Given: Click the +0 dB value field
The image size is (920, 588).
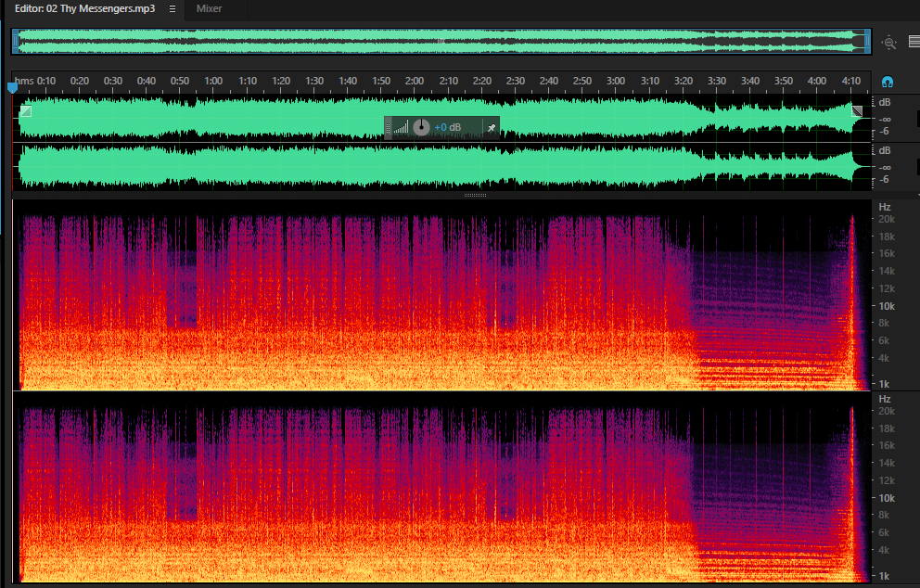Looking at the screenshot, I should point(448,127).
